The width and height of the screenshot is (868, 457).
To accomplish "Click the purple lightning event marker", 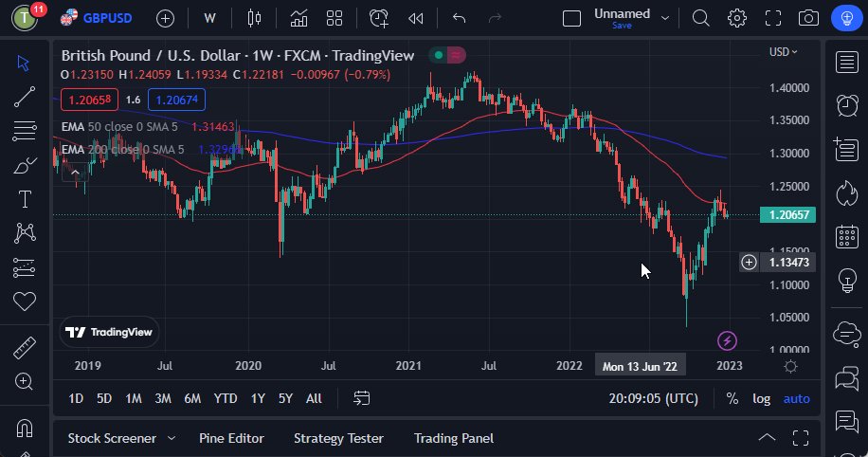I will (x=727, y=340).
